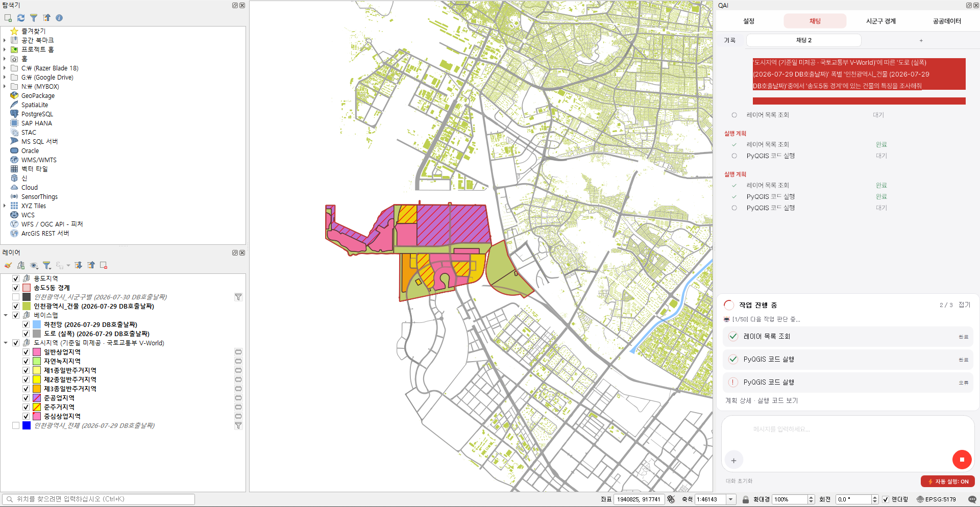The width and height of the screenshot is (980, 507).
Task: Hide the 도로 (실폭) layer
Action: (26, 334)
